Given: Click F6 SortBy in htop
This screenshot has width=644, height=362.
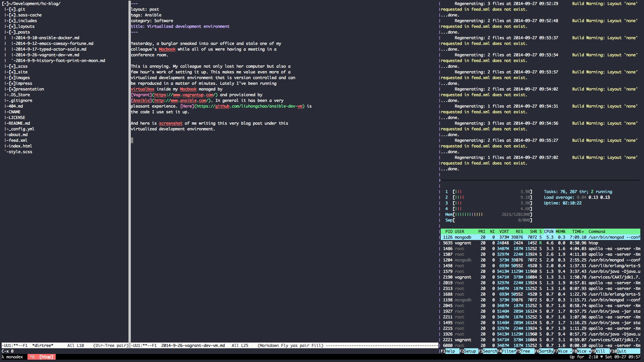Looking at the screenshot, I should click(x=544, y=351).
